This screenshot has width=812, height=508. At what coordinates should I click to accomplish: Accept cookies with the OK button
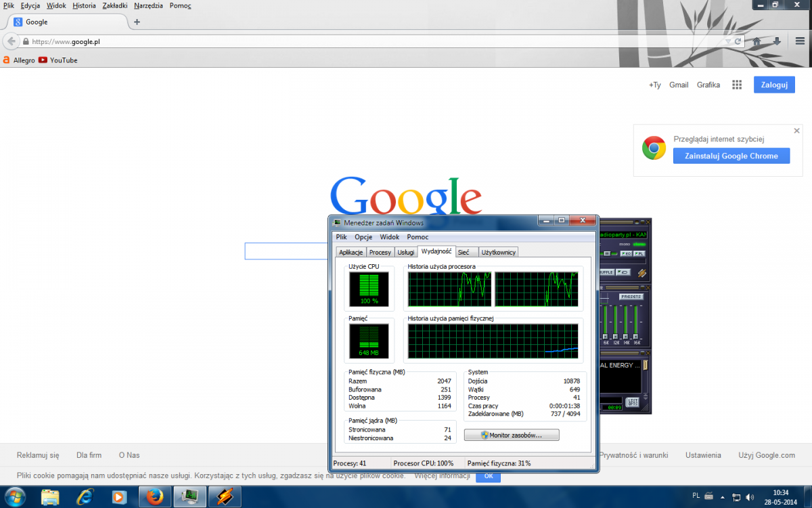489,476
